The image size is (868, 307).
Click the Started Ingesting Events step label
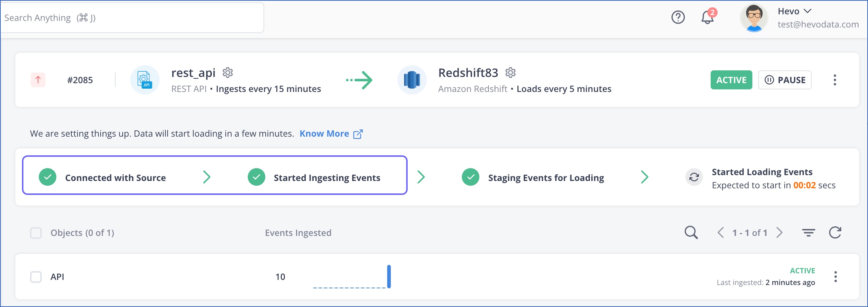[327, 178]
